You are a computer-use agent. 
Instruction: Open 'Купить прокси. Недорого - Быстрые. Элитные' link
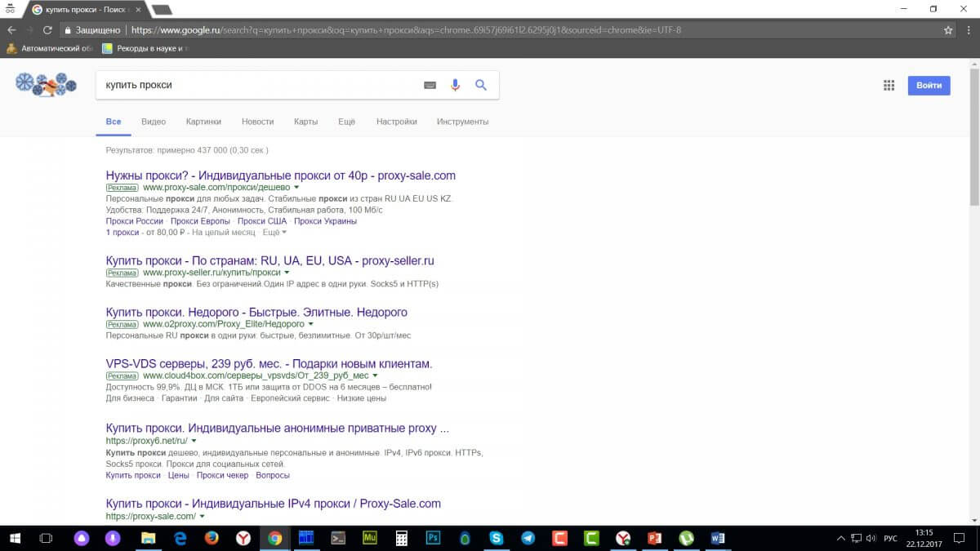pyautogui.click(x=256, y=313)
